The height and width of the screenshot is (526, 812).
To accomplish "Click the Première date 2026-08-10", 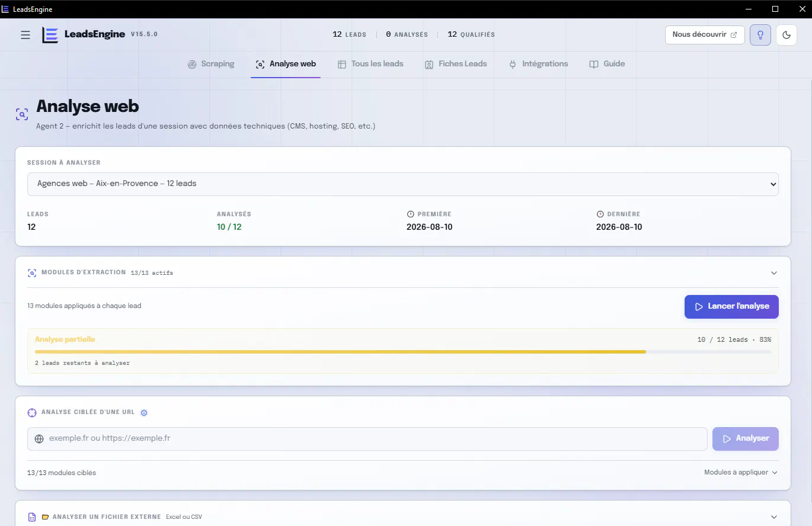I will click(x=430, y=227).
